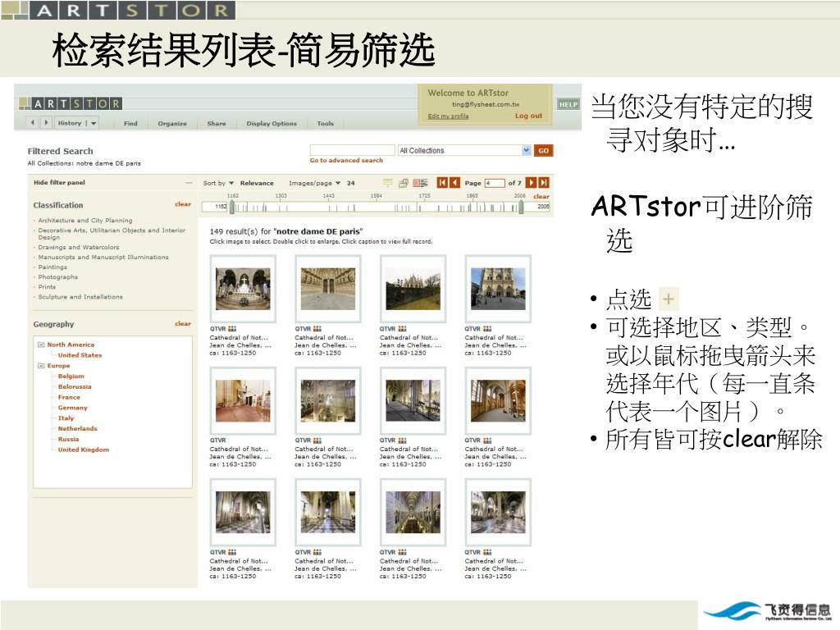Select Belorussia in Geography tree
Image resolution: width=840 pixels, height=630 pixels.
coord(75,387)
